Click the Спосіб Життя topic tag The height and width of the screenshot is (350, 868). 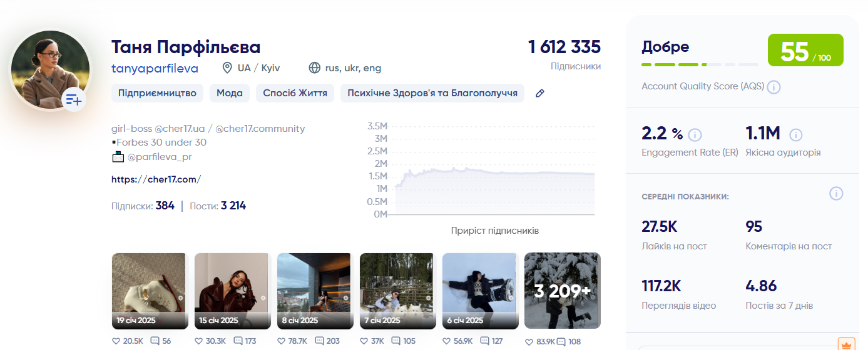pos(295,93)
